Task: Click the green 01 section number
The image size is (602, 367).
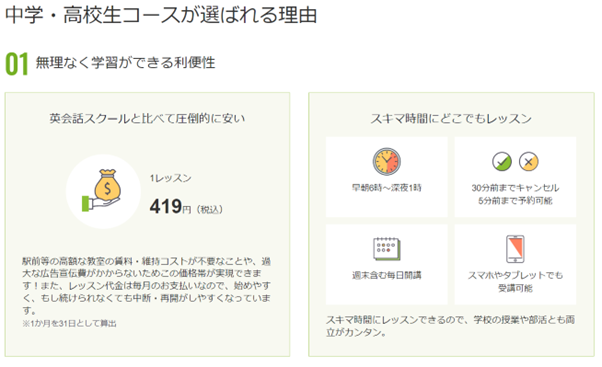Action: tap(17, 64)
